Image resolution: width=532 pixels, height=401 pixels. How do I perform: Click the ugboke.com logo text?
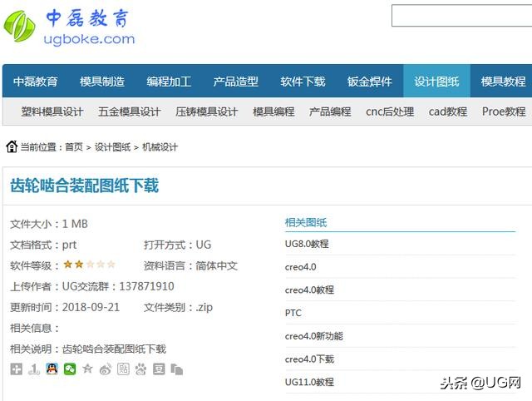89,39
